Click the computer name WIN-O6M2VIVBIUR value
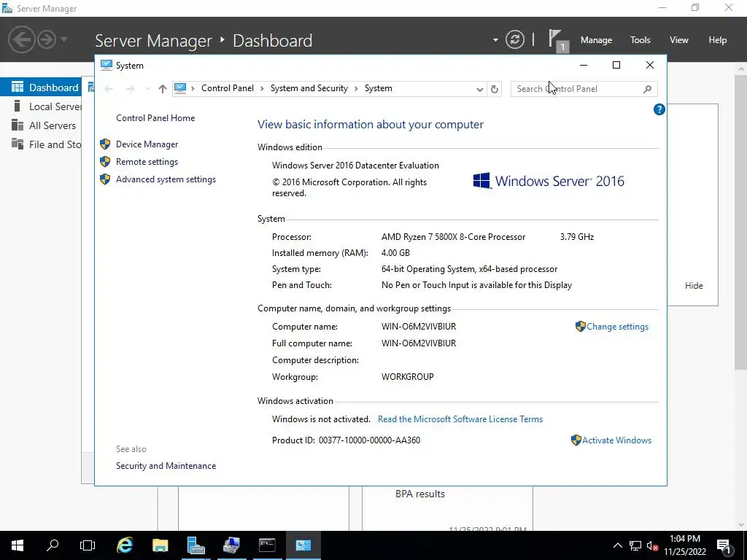 click(x=419, y=327)
